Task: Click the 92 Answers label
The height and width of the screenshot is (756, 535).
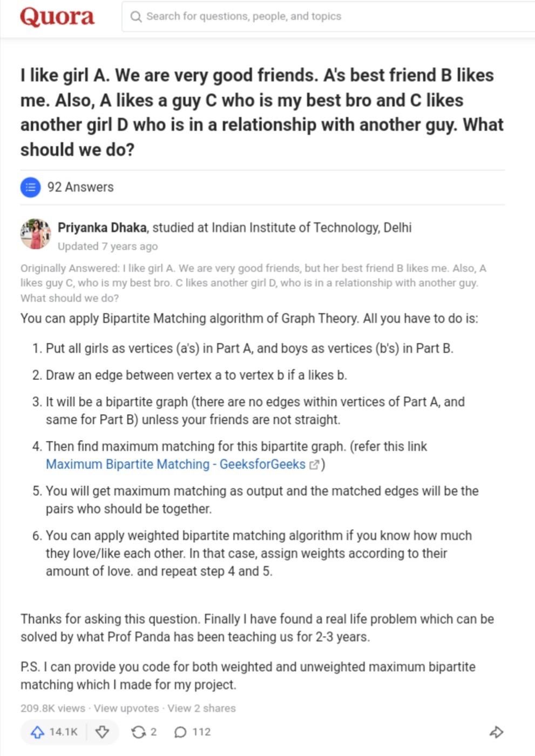Action: (x=80, y=187)
